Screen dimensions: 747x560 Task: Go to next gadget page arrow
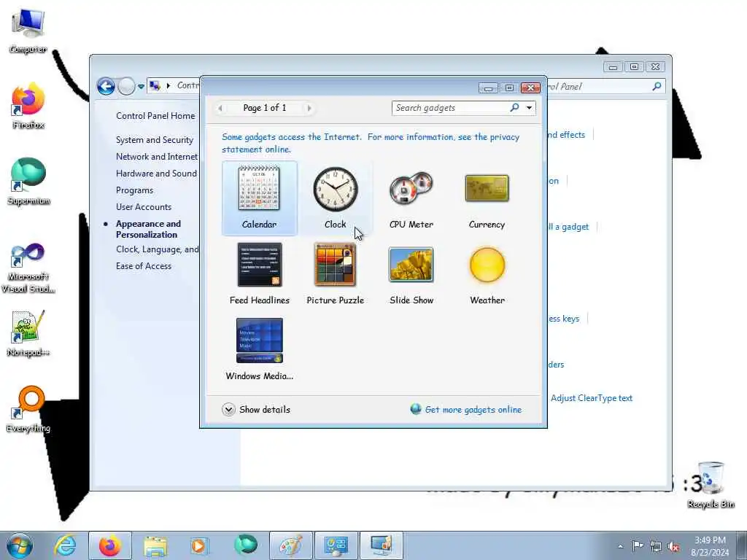(x=309, y=108)
